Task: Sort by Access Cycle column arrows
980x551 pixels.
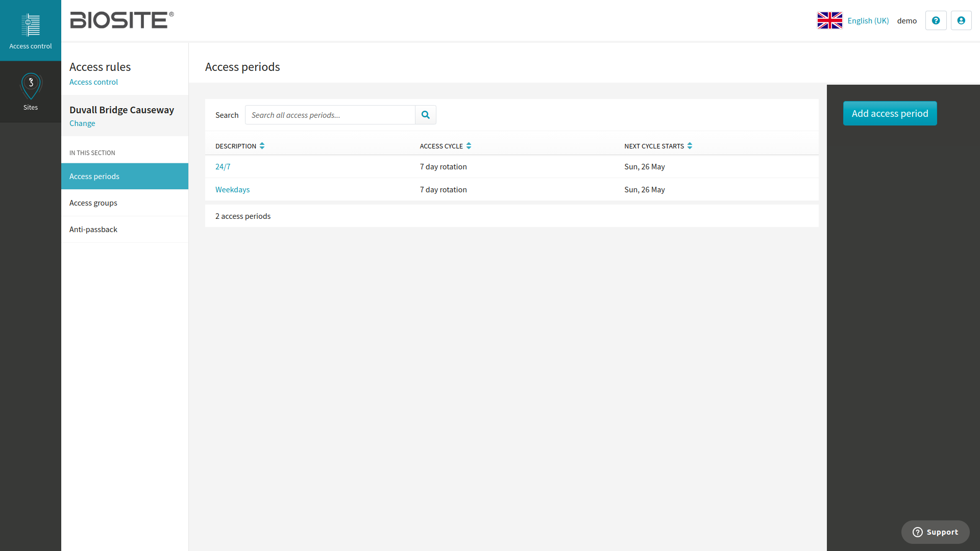Action: coord(469,146)
